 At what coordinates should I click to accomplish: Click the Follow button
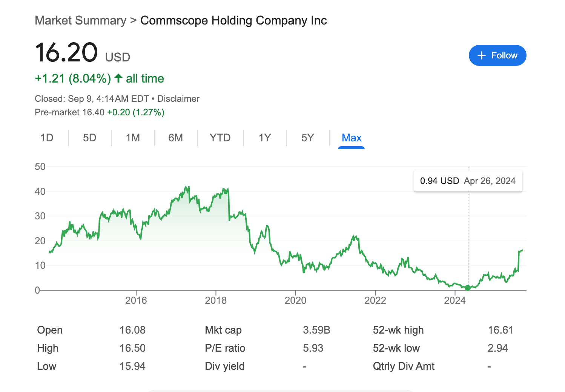[x=497, y=55]
